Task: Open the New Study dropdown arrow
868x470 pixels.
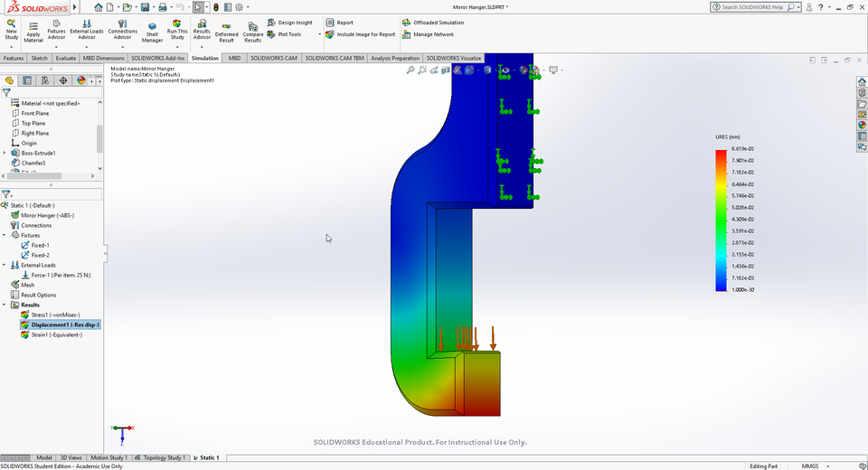Action: click(11, 46)
